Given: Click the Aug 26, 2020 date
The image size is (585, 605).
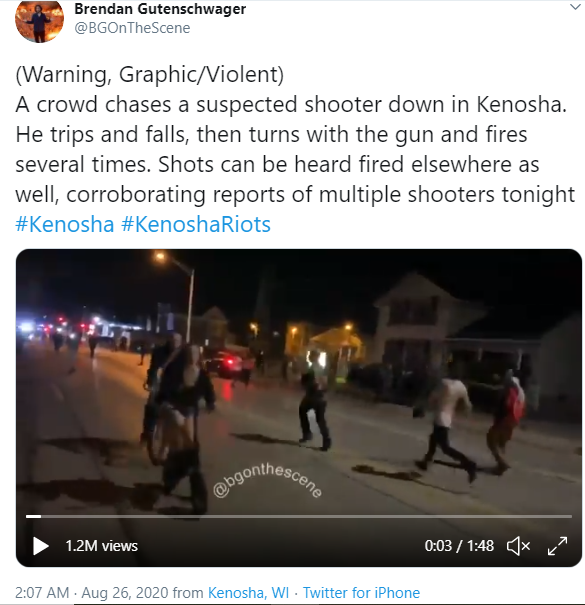Looking at the screenshot, I should pos(125,592).
